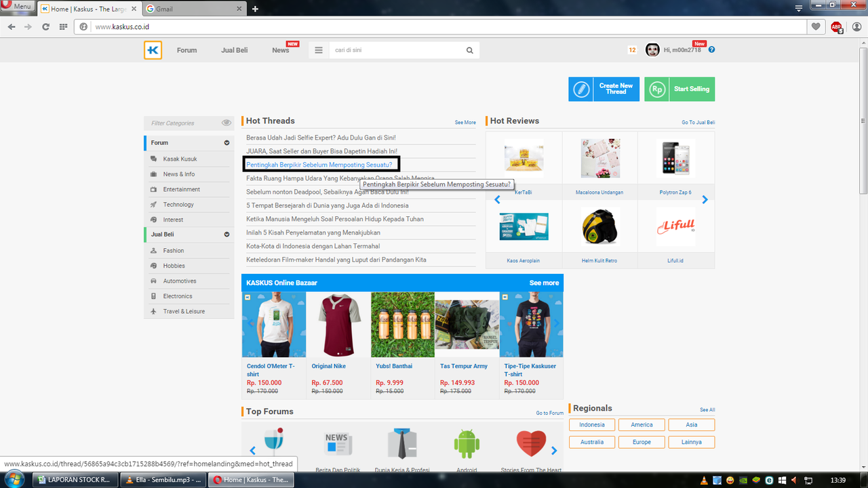
Task: Open the notification counter showing 12
Action: pos(632,50)
